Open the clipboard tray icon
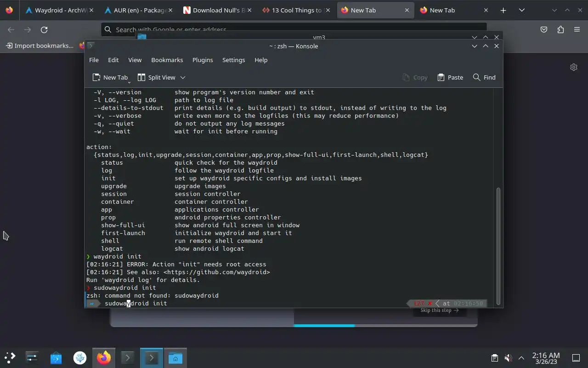 pyautogui.click(x=494, y=358)
